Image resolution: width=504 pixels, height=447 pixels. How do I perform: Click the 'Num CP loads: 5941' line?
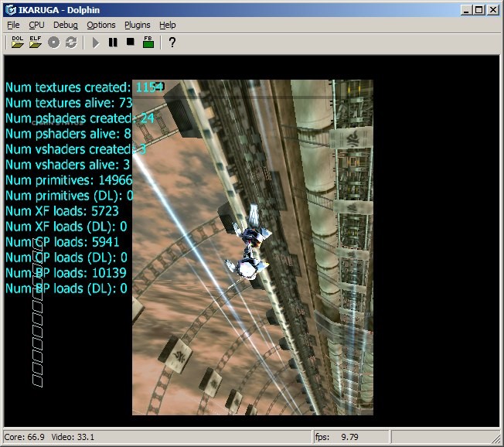[x=63, y=242]
